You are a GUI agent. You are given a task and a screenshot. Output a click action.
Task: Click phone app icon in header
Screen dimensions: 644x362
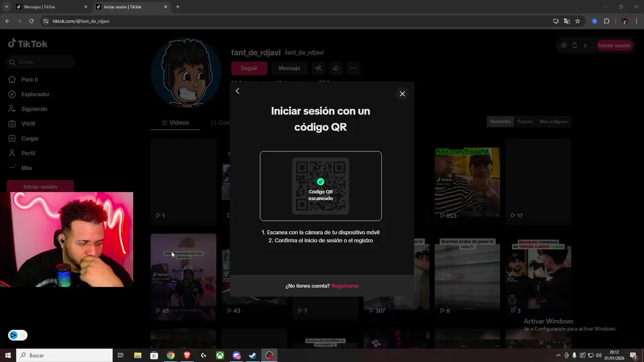pos(575,45)
